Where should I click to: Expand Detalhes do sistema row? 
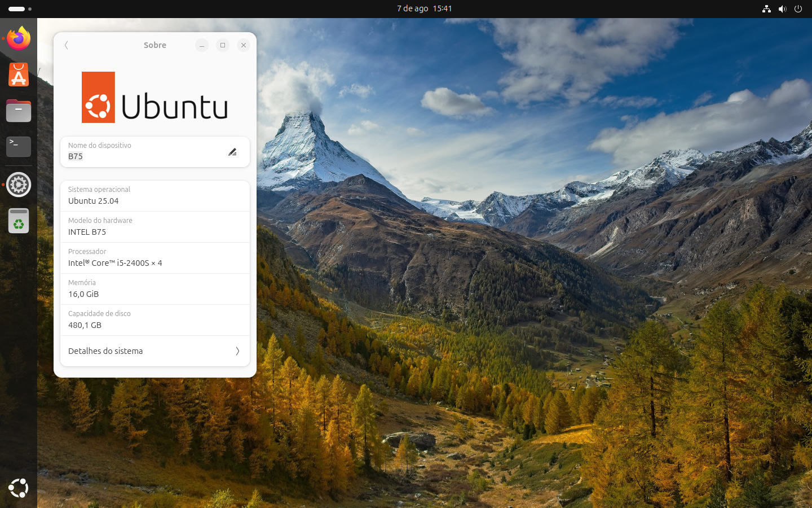155,351
